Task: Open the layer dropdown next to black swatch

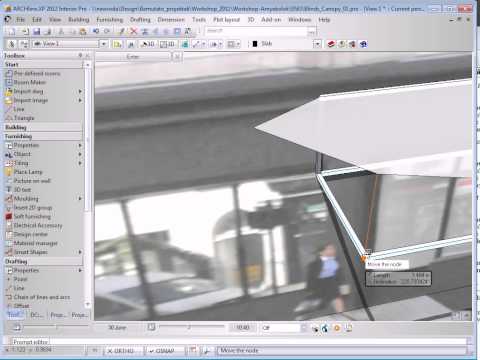Action: click(x=317, y=44)
